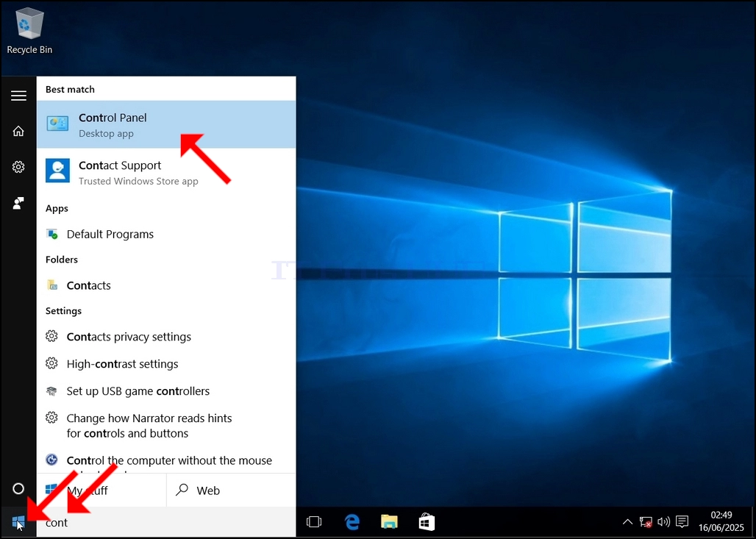Select the Recycle Bin desktop icon
The height and width of the screenshot is (539, 756).
[x=29, y=31]
